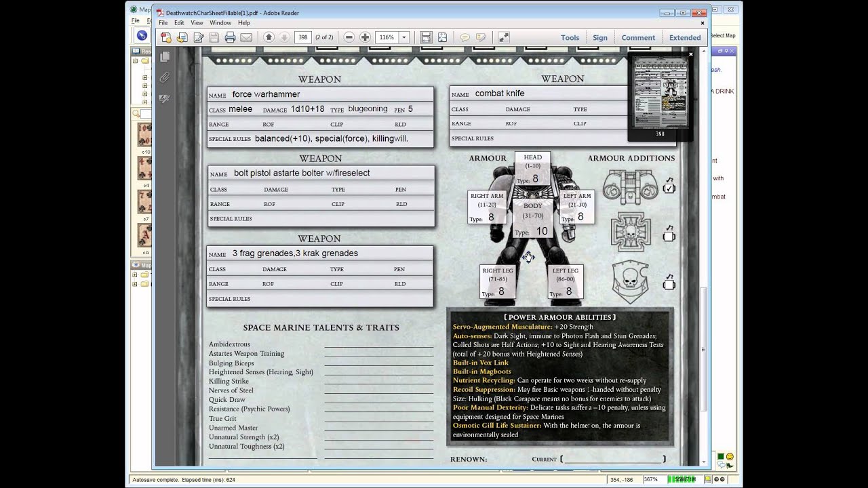This screenshot has width=868, height=488.
Task: Zoom in with the plus button
Action: [x=365, y=37]
